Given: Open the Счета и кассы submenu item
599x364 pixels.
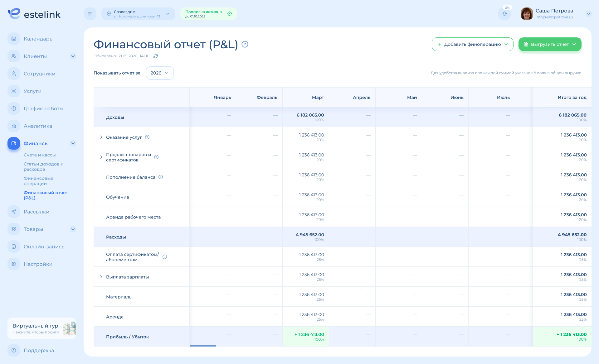Looking at the screenshot, I should coord(40,155).
